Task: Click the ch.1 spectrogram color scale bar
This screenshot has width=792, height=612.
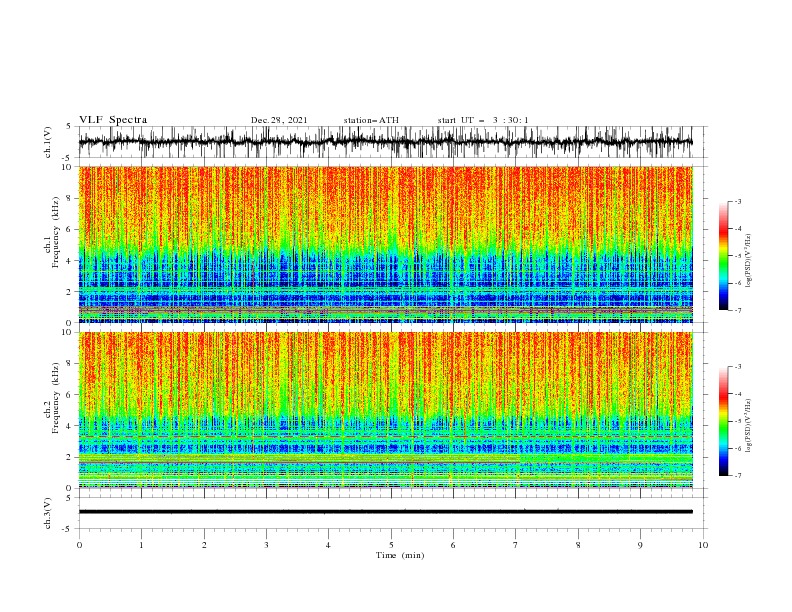Action: pos(723,256)
